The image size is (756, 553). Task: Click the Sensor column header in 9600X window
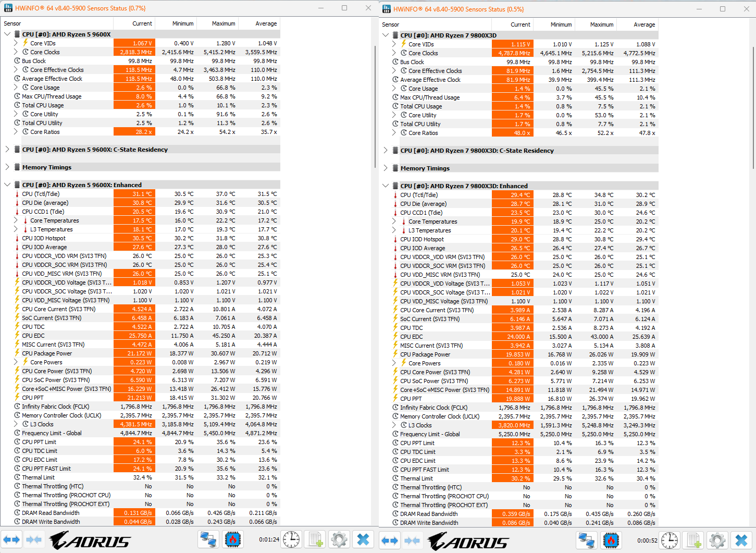(x=57, y=23)
